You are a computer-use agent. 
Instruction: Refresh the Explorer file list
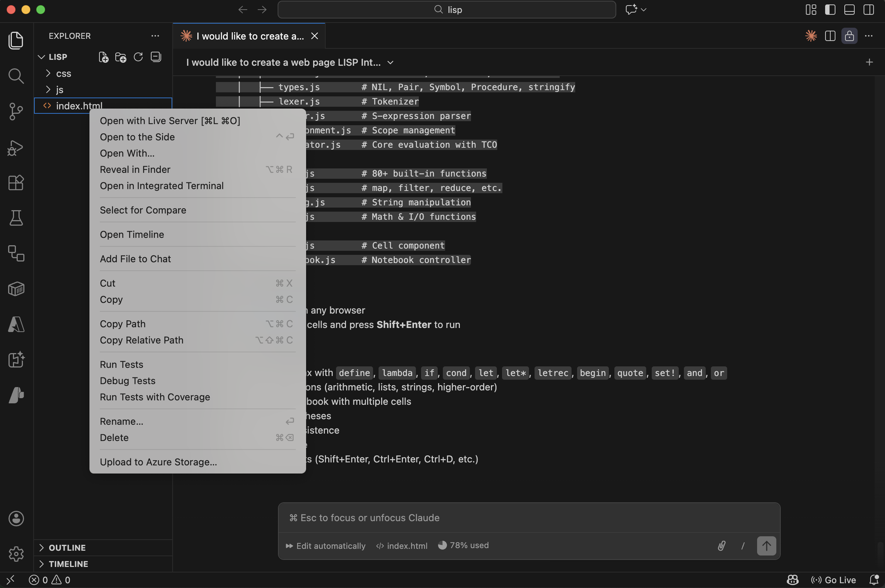[x=138, y=57]
